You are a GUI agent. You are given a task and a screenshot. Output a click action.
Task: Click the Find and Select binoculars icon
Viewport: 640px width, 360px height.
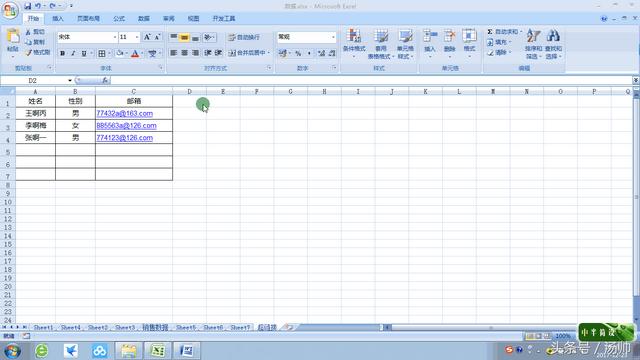(553, 36)
